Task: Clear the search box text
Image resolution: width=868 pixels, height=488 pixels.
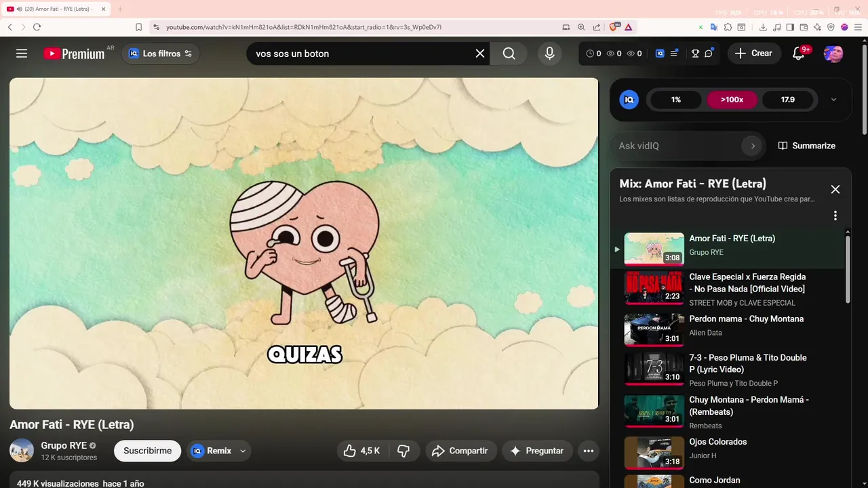Action: (x=480, y=54)
